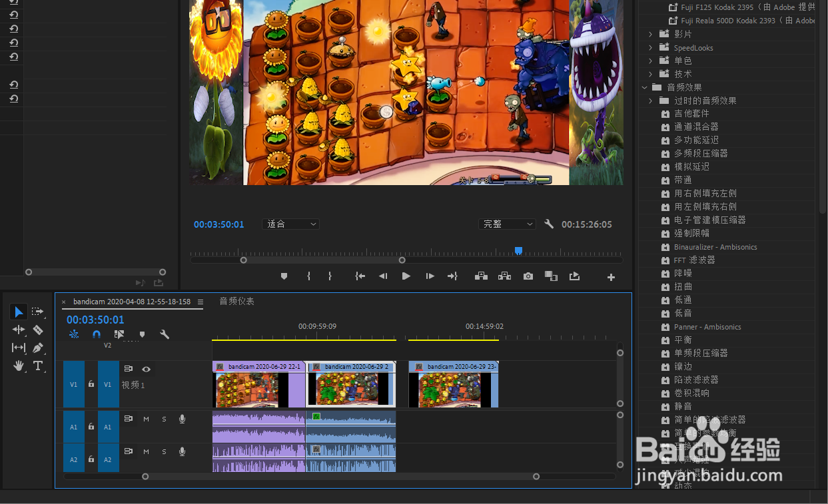Expand 过时的音频效果 folder
The image size is (828, 504).
tap(651, 101)
